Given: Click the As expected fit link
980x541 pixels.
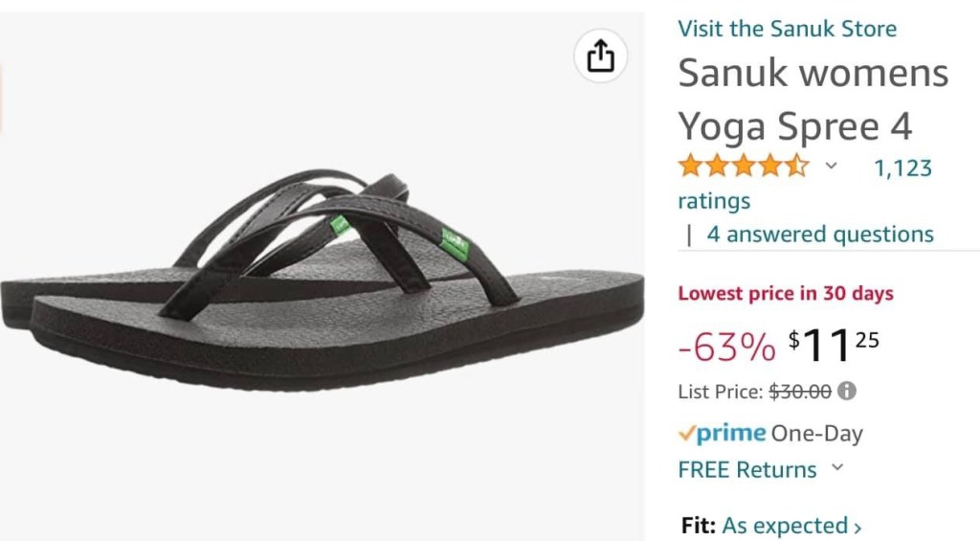Looking at the screenshot, I should pyautogui.click(x=785, y=526).
